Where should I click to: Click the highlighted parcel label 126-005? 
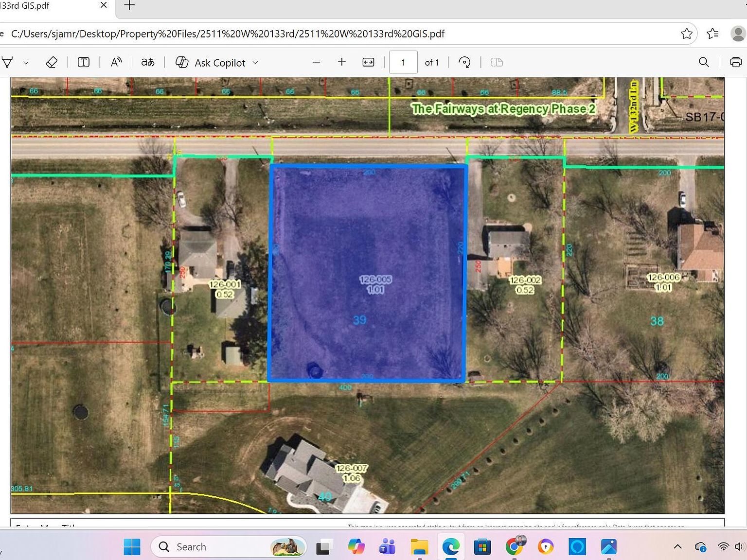tap(375, 280)
